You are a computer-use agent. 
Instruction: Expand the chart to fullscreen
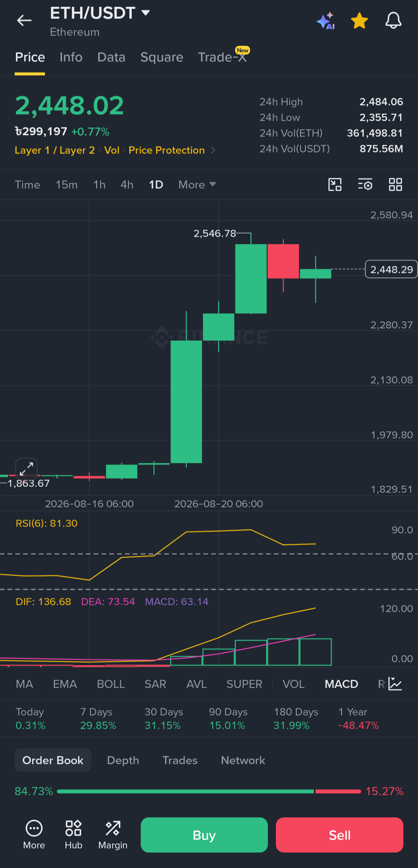click(x=26, y=469)
